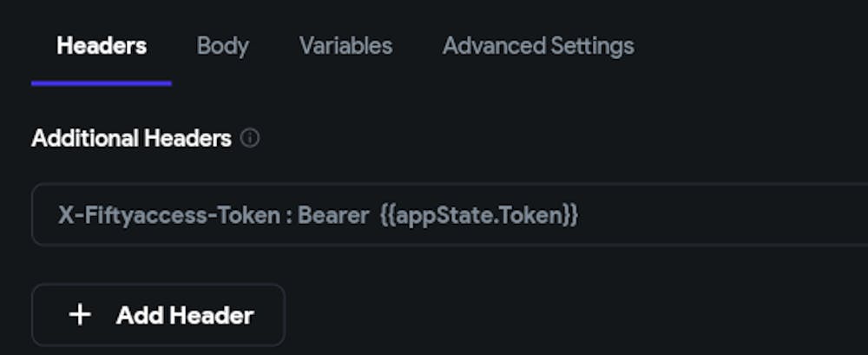The height and width of the screenshot is (355, 868).
Task: Click the info icon beside Additional Headers
Action: point(250,138)
